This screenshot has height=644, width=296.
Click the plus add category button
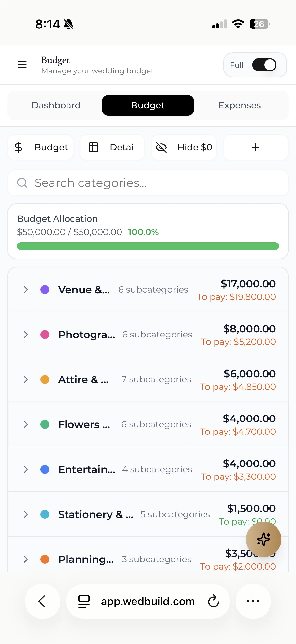tap(256, 147)
